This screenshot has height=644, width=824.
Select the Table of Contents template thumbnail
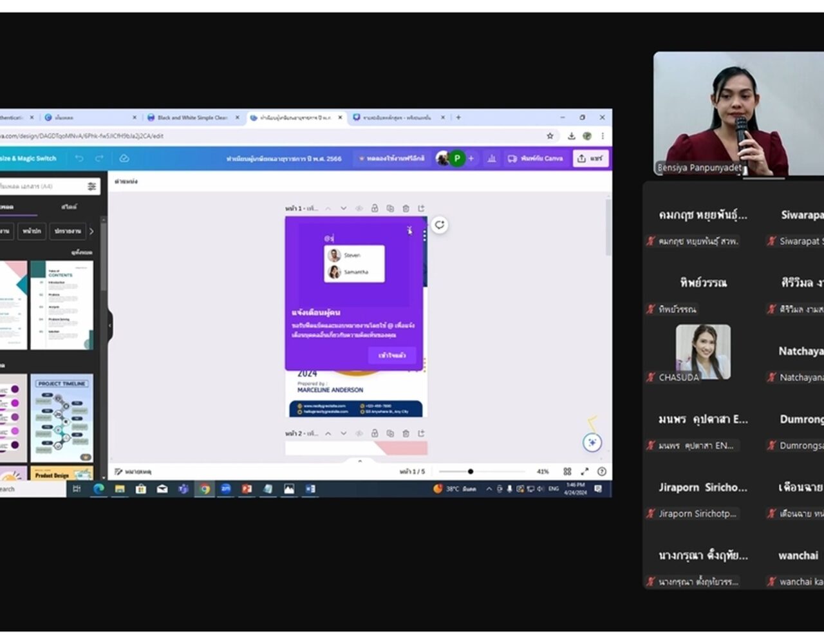pyautogui.click(x=62, y=305)
